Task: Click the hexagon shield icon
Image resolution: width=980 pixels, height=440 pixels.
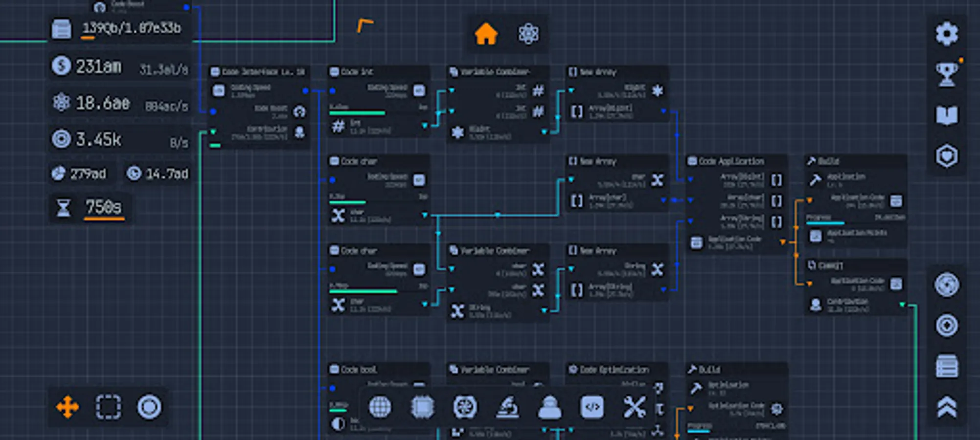Action: pos(947,156)
